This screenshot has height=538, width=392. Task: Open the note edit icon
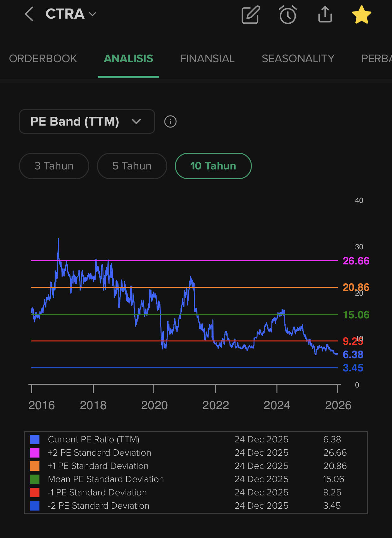click(x=251, y=15)
